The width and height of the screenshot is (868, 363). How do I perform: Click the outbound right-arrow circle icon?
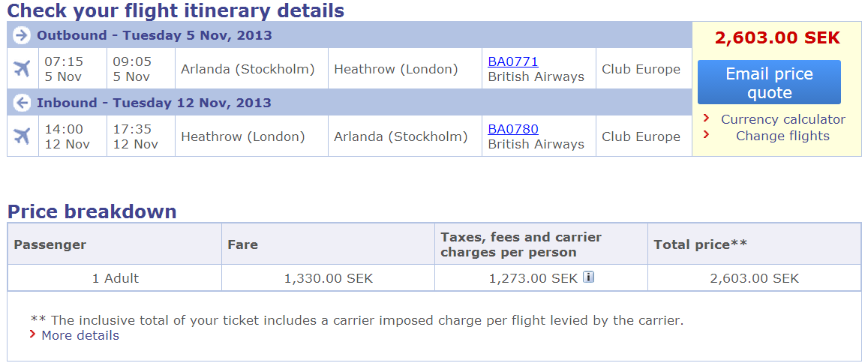[x=23, y=35]
